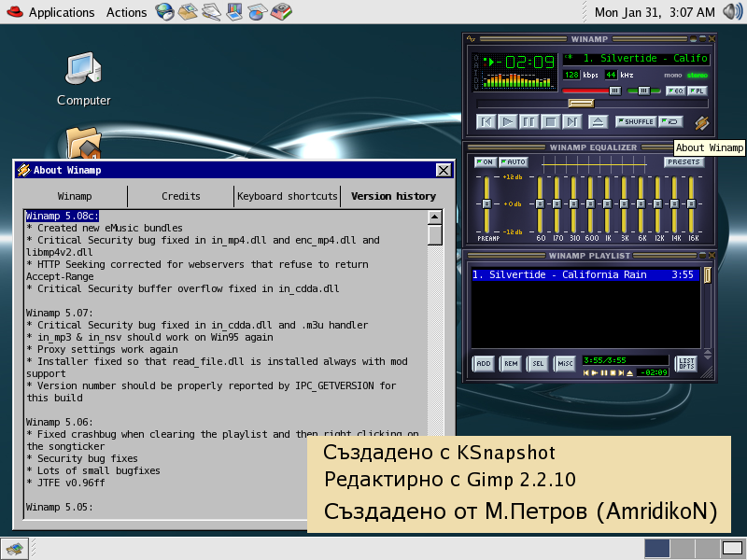Select the home folder desktop icon

[x=83, y=142]
